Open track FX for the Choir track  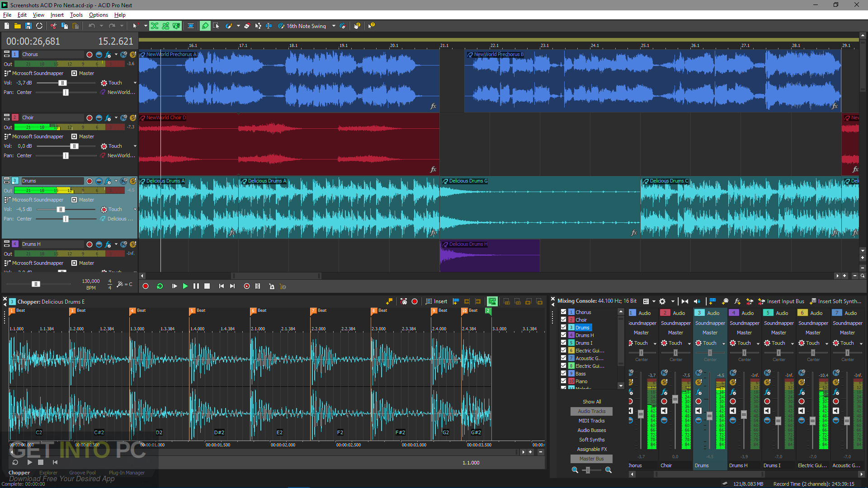tap(108, 118)
